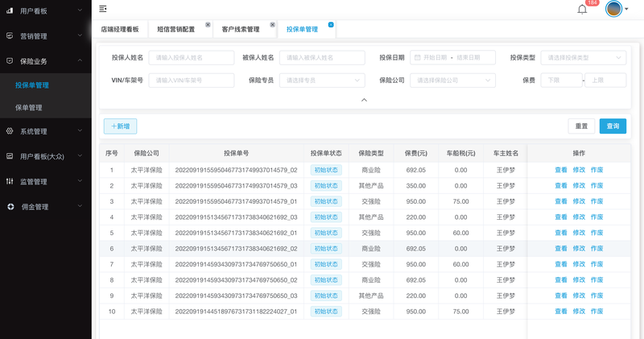Expand the 监管管理 sidebar menu
644x339 pixels.
point(80,181)
